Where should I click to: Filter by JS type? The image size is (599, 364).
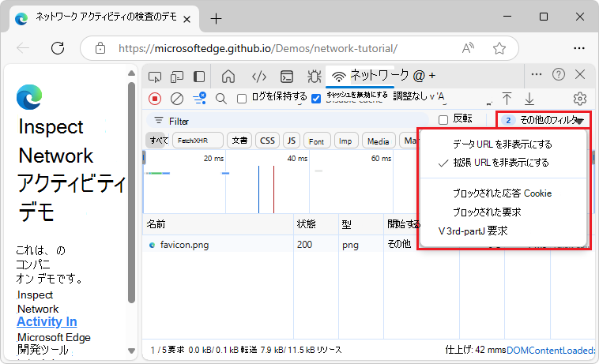292,141
